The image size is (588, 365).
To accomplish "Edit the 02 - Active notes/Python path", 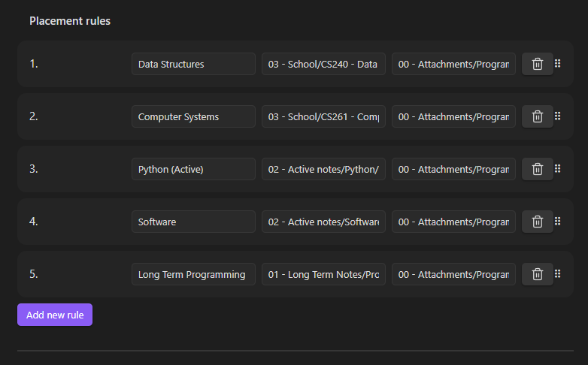I will point(323,169).
